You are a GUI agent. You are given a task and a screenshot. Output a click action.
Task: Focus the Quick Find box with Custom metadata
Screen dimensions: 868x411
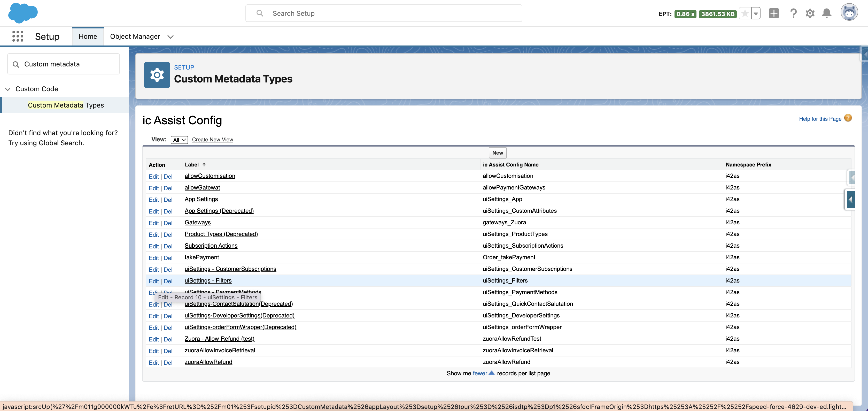63,64
